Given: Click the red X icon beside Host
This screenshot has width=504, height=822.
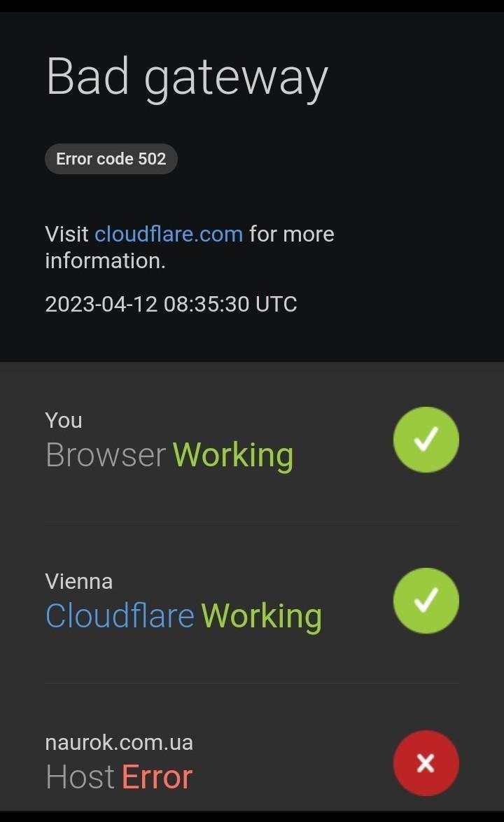Looking at the screenshot, I should [426, 763].
